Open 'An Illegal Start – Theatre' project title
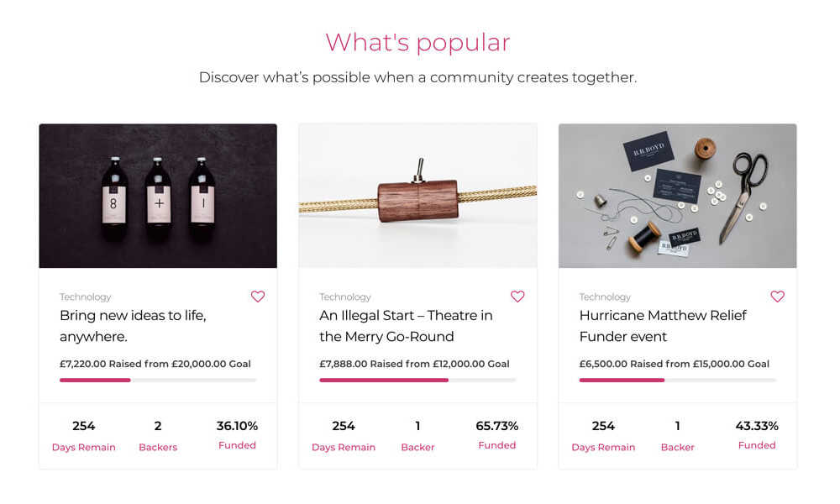The image size is (840, 504). (x=406, y=326)
